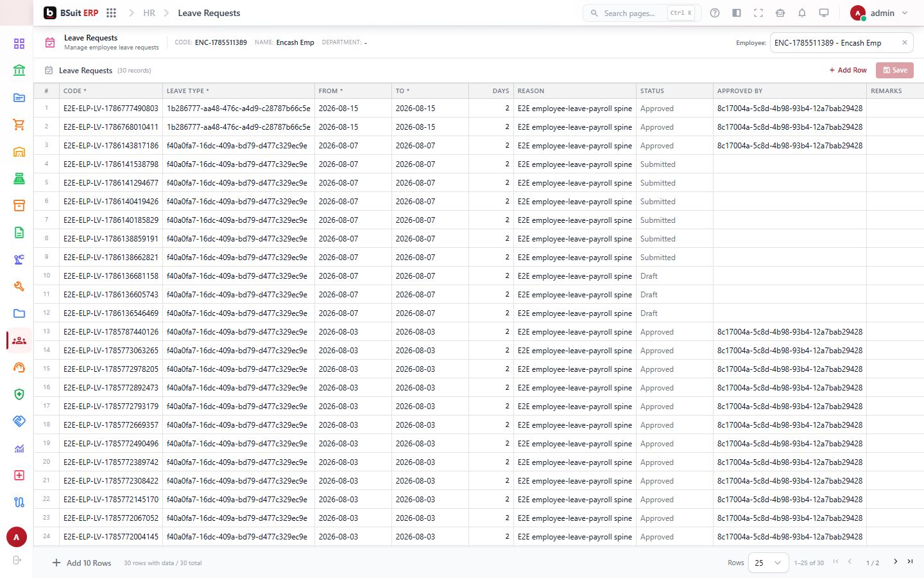Screen dimensions: 924x578
Task: Toggle fullscreen mode icon
Action: (758, 13)
